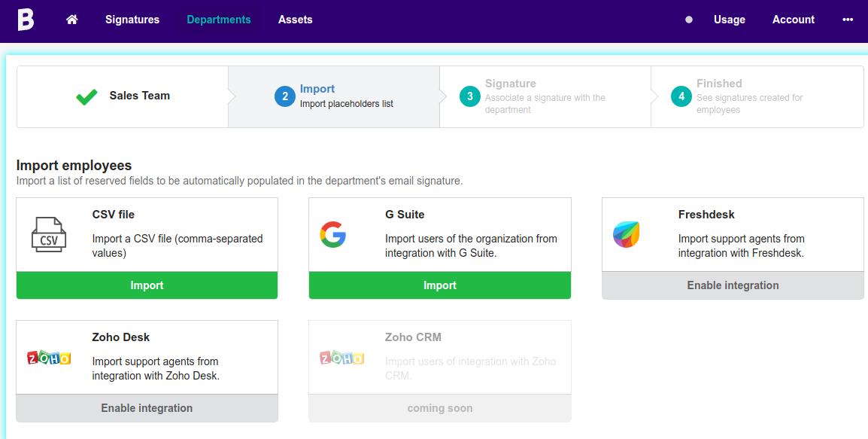The height and width of the screenshot is (439, 868).
Task: Import users from G Suite
Action: click(439, 285)
